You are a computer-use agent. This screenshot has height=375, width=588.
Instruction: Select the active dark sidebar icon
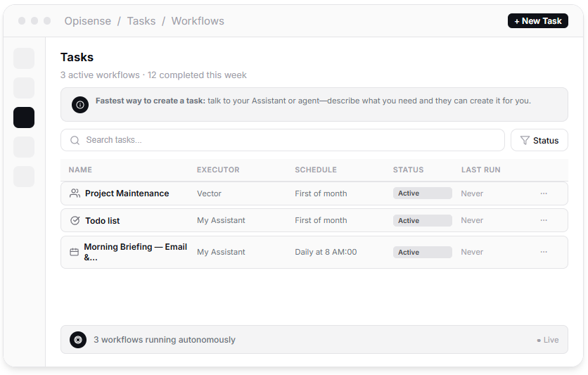pyautogui.click(x=24, y=117)
